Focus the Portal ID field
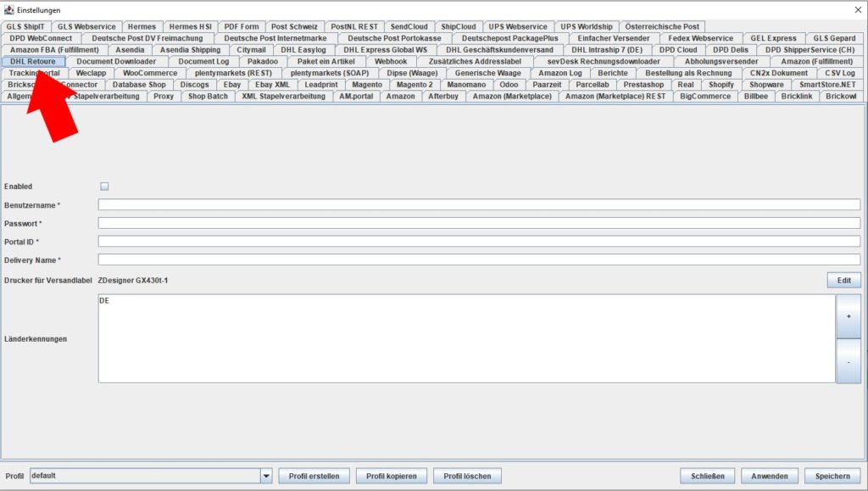This screenshot has width=868, height=491. (479, 242)
